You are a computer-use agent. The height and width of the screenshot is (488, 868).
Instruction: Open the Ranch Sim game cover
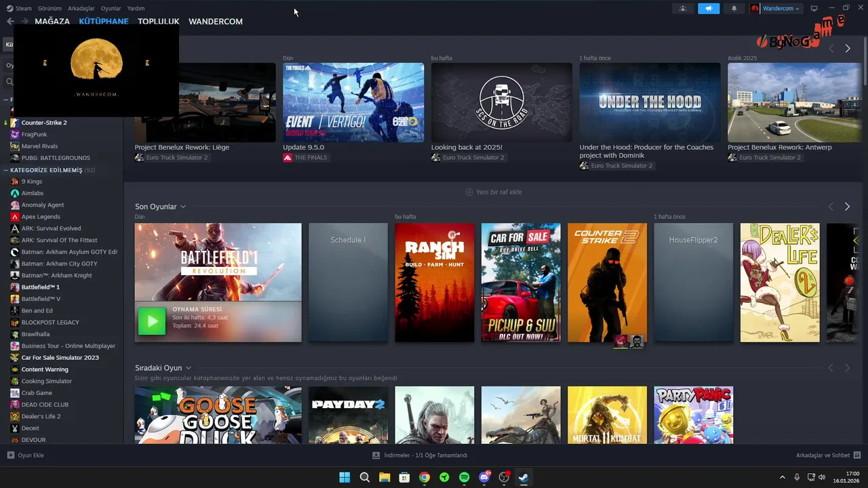pyautogui.click(x=435, y=283)
